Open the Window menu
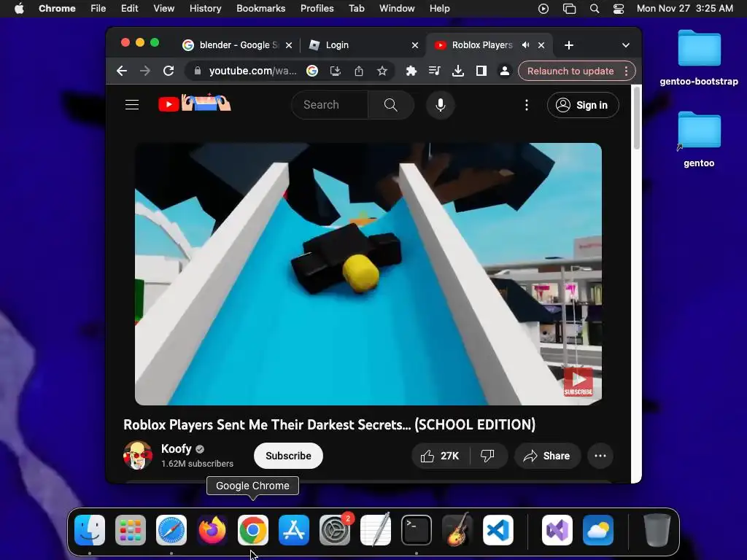 [397, 8]
